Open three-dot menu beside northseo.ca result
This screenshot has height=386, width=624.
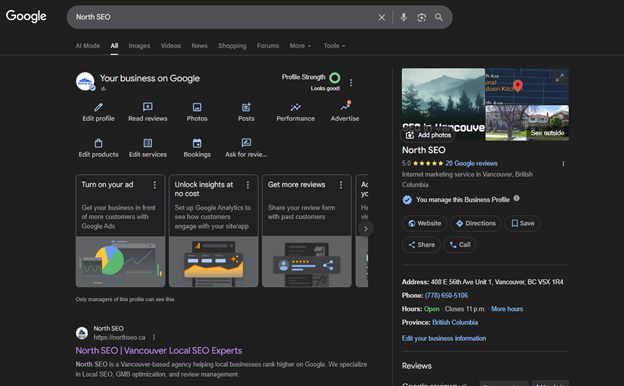point(154,337)
